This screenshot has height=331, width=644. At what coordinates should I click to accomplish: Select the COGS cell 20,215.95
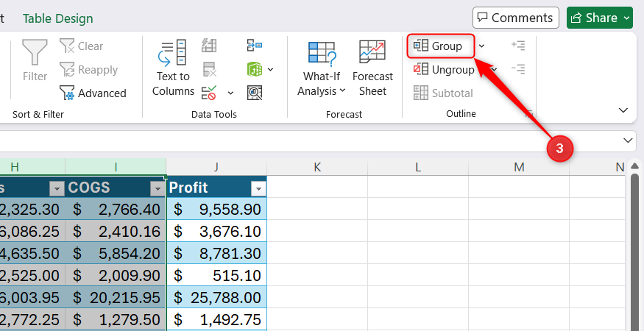(x=116, y=297)
